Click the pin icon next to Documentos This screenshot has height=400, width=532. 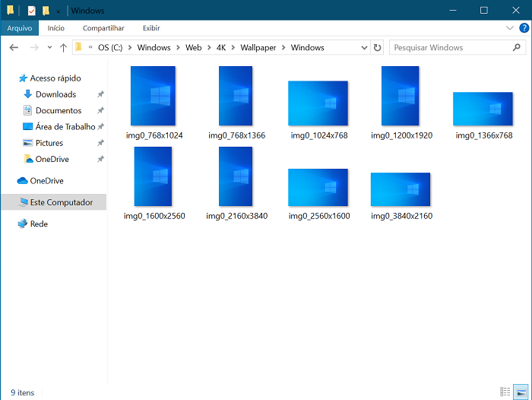point(100,111)
